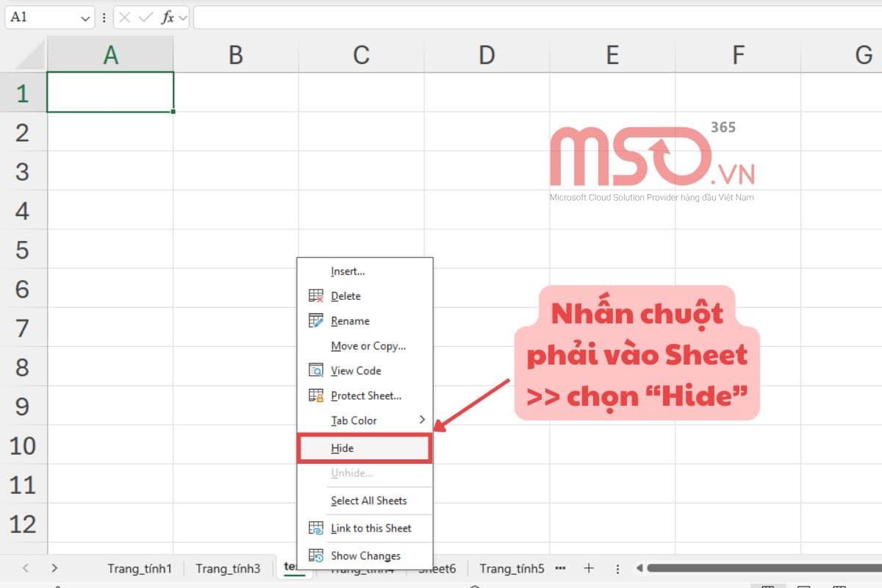Choose Insert... from the context menu

pyautogui.click(x=365, y=271)
